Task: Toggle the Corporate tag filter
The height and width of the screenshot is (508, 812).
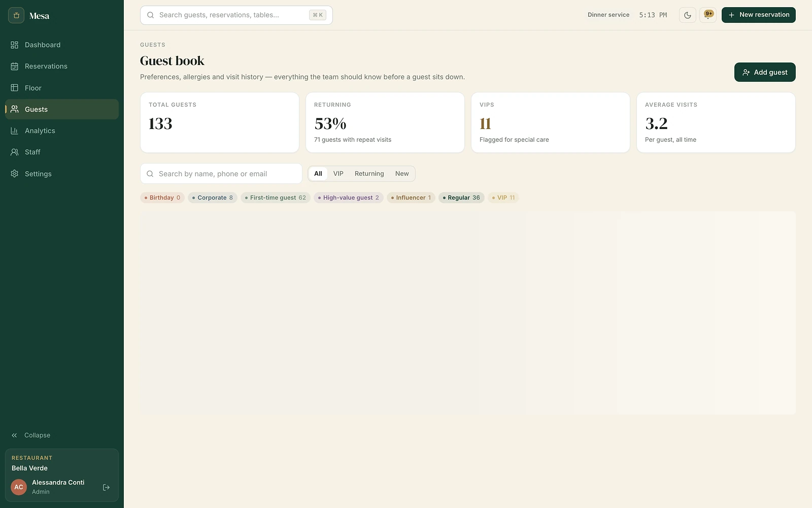Action: [213, 198]
